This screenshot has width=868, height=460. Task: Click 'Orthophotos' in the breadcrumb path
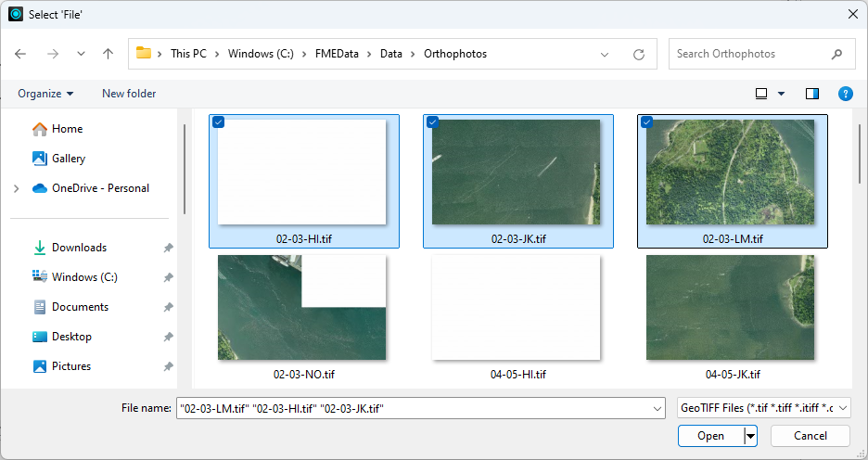(x=455, y=54)
